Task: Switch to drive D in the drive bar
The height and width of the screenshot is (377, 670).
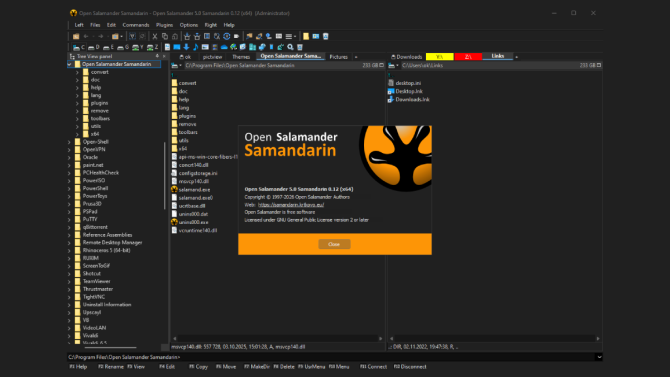Action: [x=94, y=47]
